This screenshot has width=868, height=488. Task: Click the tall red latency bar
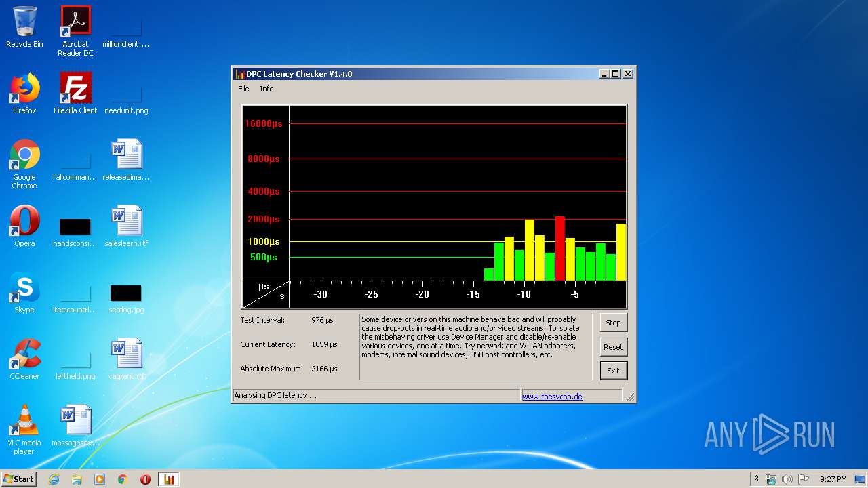coord(559,248)
